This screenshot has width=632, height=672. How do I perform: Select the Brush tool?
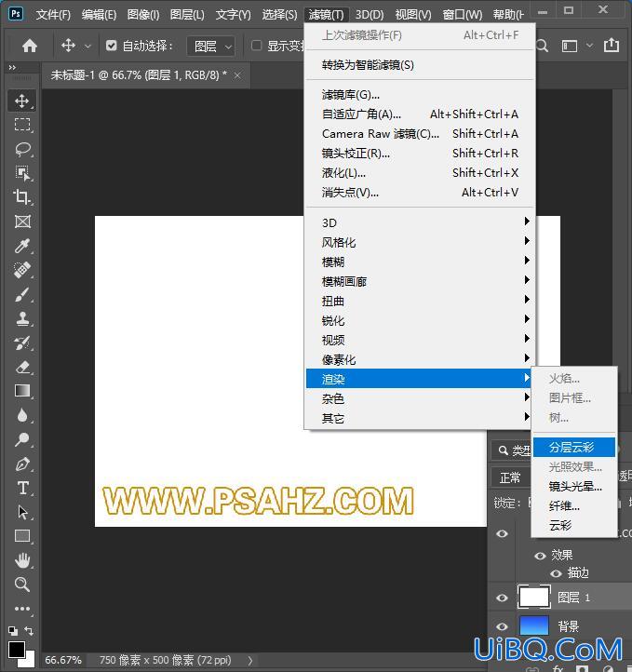(x=21, y=294)
